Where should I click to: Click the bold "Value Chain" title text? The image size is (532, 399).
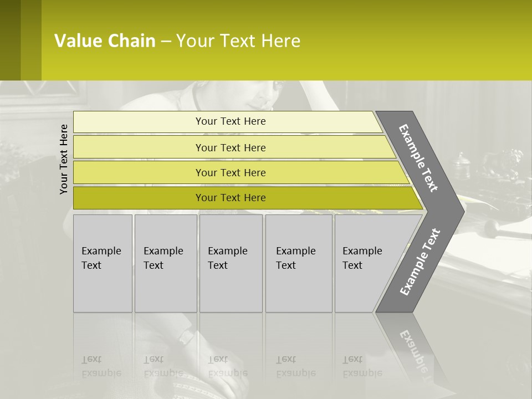[x=105, y=41]
